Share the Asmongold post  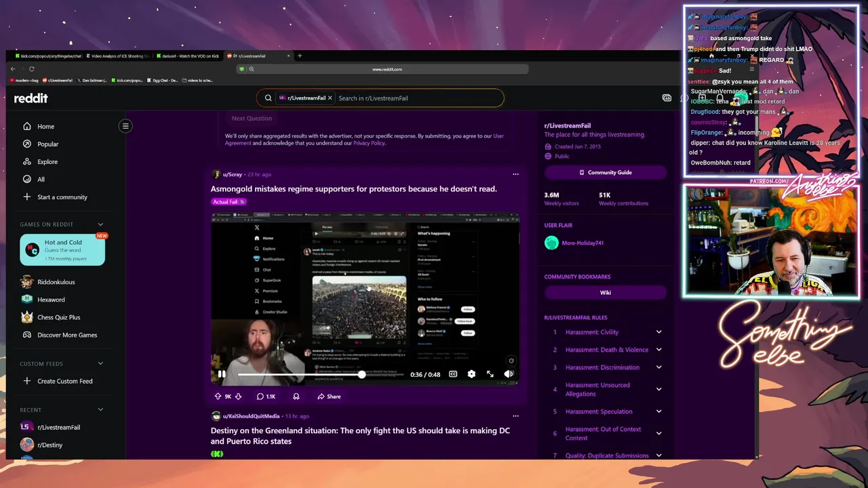[329, 396]
